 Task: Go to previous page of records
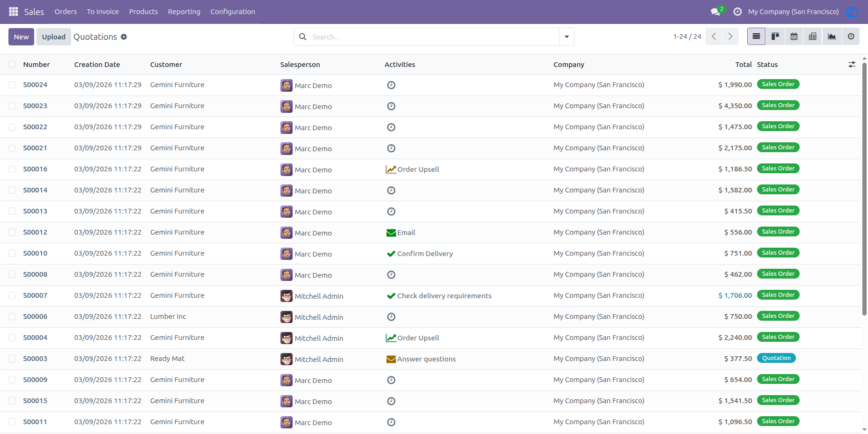714,37
